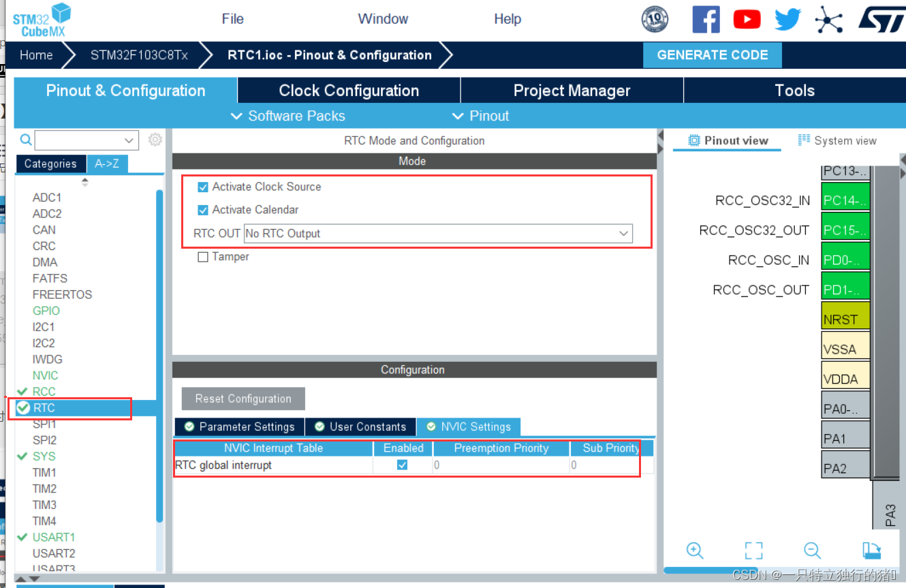Click the STM32F103C8Tx breadcrumb
Viewport: 906px width, 588px height.
coord(139,55)
